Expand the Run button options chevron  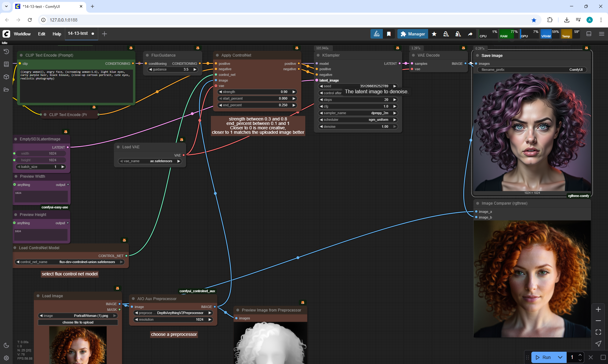pyautogui.click(x=560, y=357)
